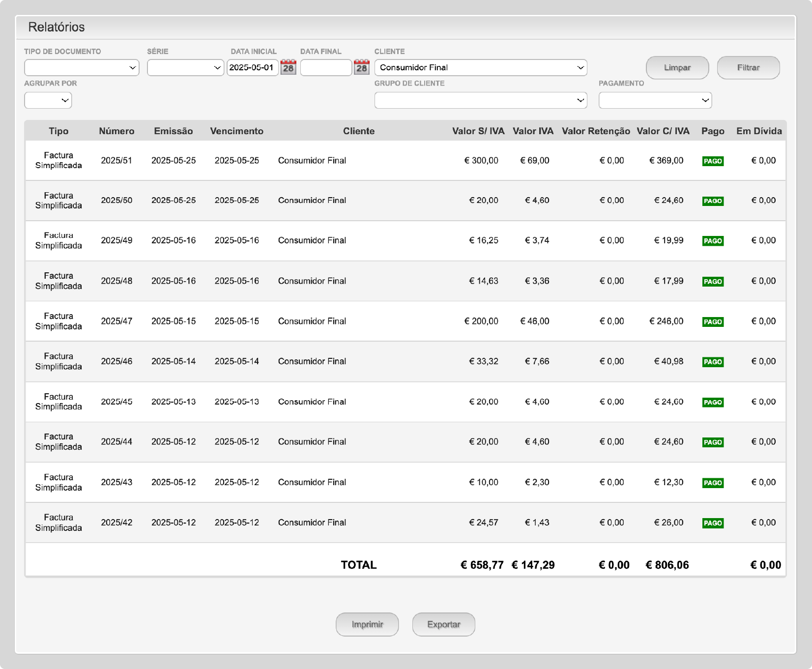Select invoice number 2025/45 in the table
The height and width of the screenshot is (669, 812).
pyautogui.click(x=116, y=402)
